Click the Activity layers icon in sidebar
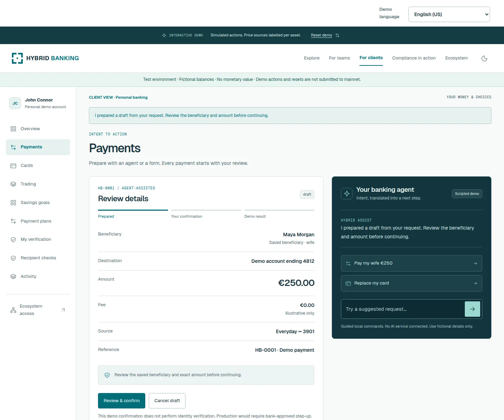Viewport: 504px width, 420px height. coord(13,276)
